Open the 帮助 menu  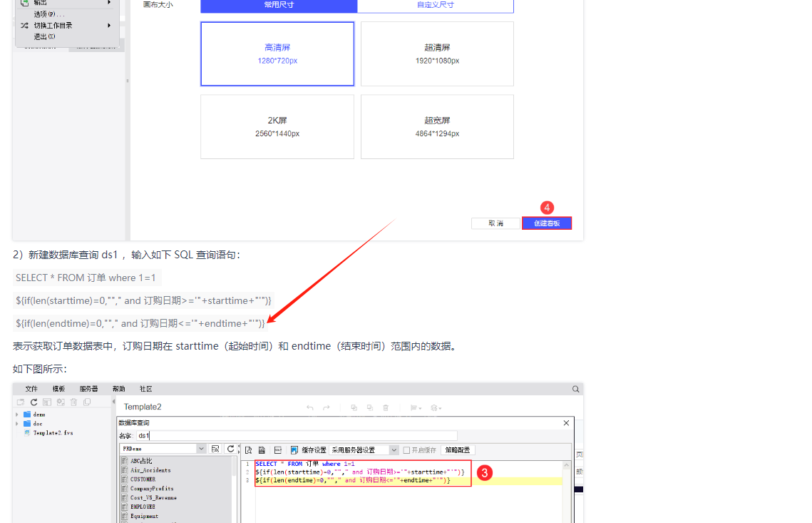[x=118, y=390]
